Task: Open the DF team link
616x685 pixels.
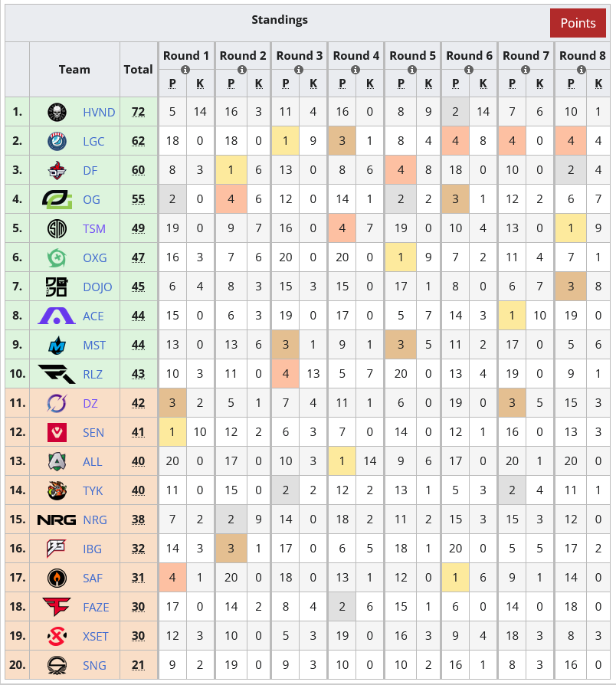Action: pyautogui.click(x=90, y=171)
